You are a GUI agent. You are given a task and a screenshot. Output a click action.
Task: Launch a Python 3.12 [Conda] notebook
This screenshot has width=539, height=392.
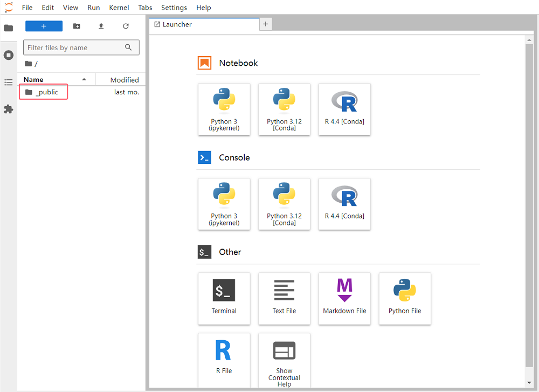pos(284,109)
